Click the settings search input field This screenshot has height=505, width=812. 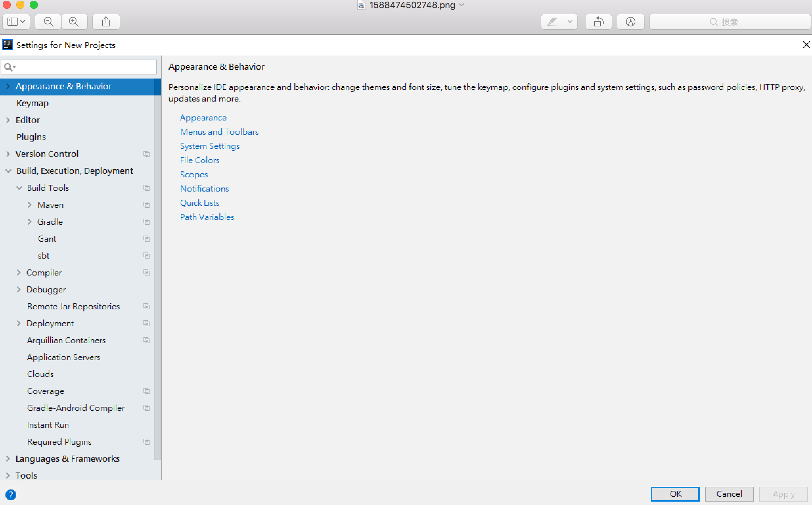coord(85,67)
